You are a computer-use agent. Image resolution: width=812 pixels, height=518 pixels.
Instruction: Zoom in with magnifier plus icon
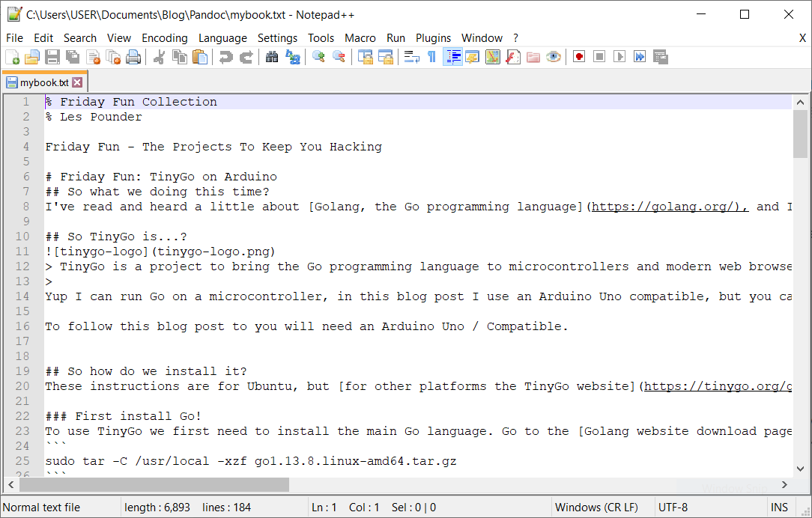coord(318,57)
